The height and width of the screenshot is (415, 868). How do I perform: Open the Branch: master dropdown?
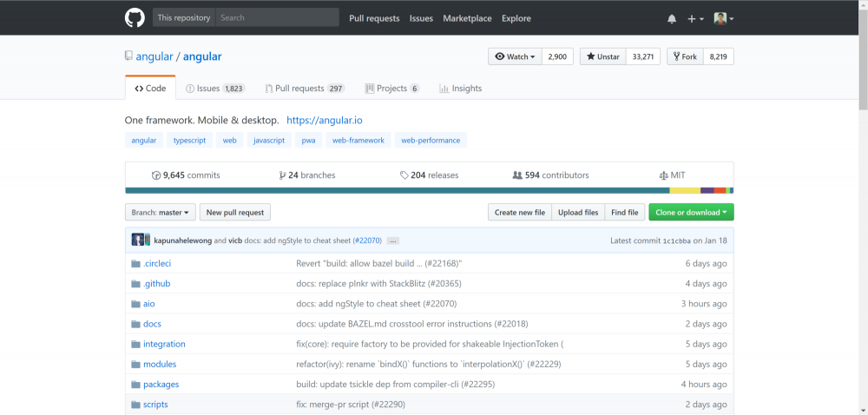(161, 213)
